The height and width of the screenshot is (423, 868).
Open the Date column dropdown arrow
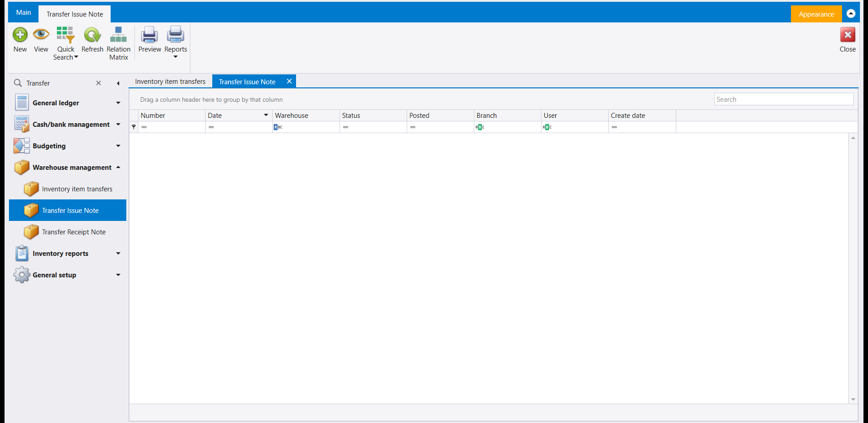point(266,115)
